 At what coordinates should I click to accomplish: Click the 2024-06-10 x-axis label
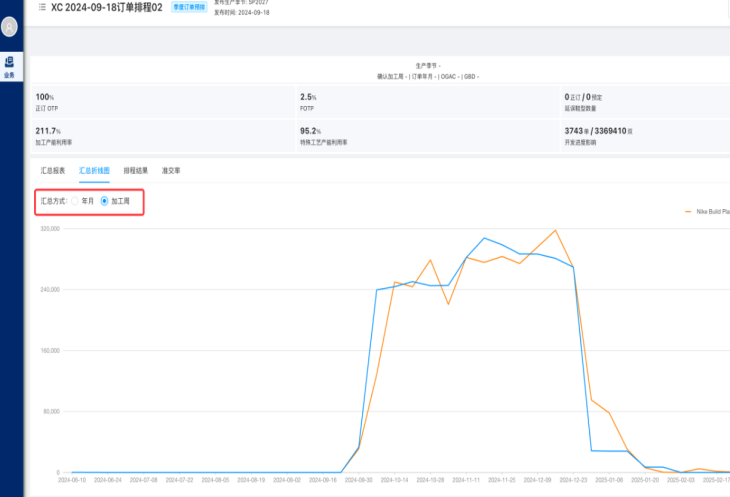(72, 480)
